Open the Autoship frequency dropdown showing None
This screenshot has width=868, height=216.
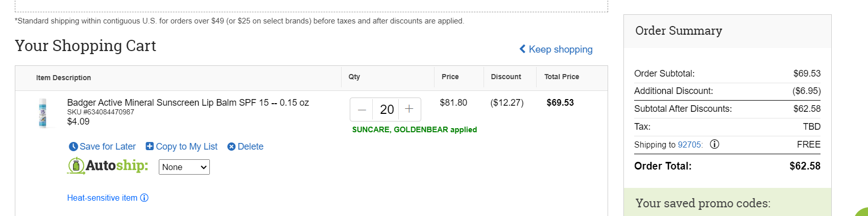184,167
